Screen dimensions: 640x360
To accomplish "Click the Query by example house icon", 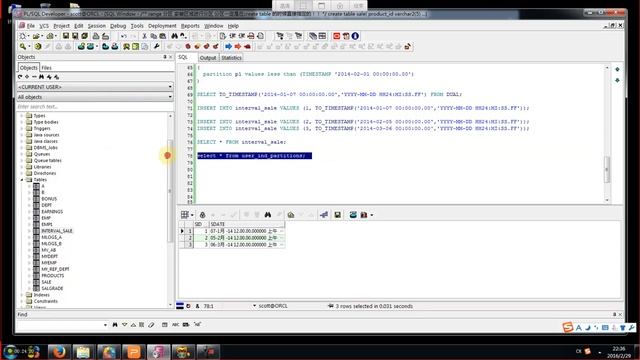I will click(291, 215).
